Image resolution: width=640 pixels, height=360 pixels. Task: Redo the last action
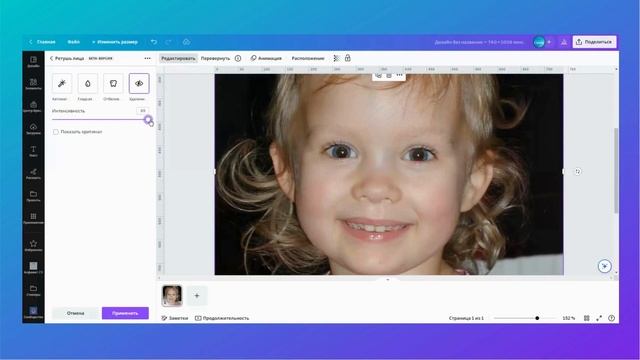tap(168, 42)
